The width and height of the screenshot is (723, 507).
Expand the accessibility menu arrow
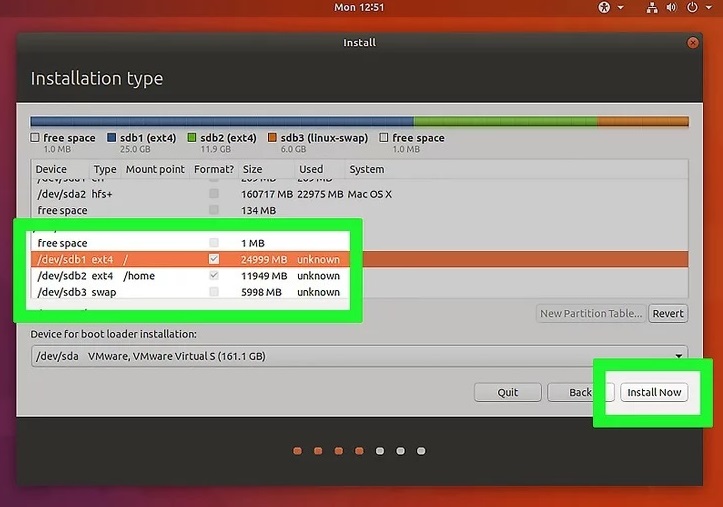(x=621, y=7)
